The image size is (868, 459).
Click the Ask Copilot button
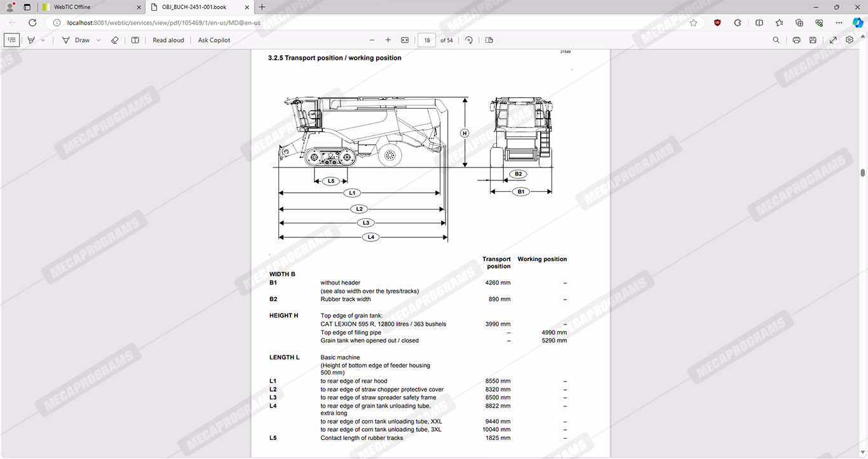pyautogui.click(x=214, y=40)
